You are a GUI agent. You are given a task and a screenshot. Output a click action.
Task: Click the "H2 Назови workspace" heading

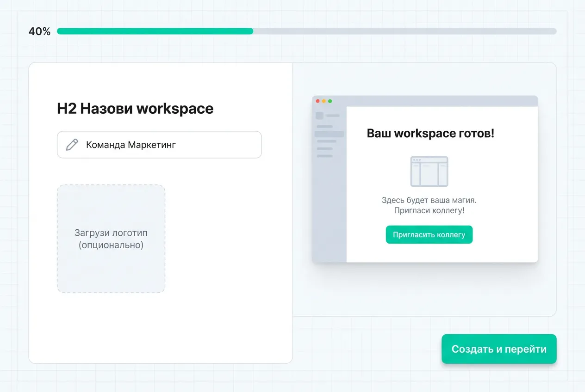[135, 109]
